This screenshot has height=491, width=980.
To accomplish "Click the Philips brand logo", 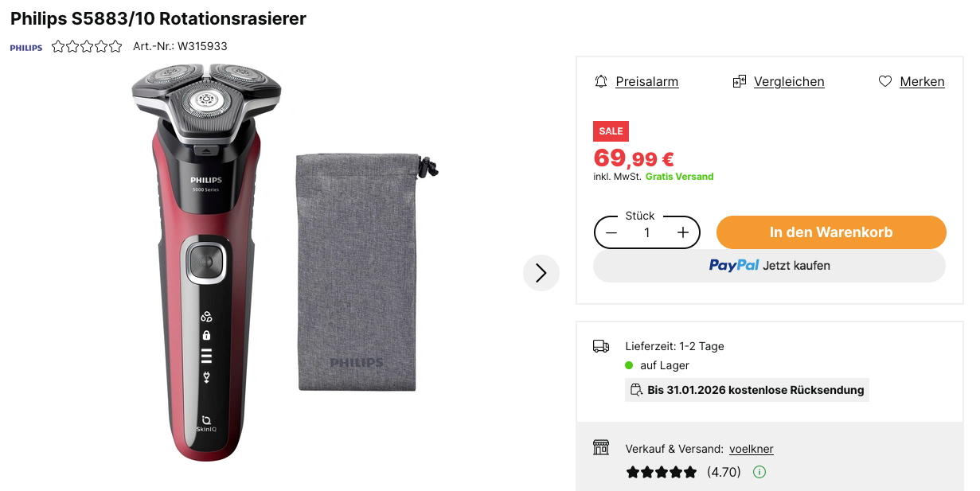I will [26, 47].
